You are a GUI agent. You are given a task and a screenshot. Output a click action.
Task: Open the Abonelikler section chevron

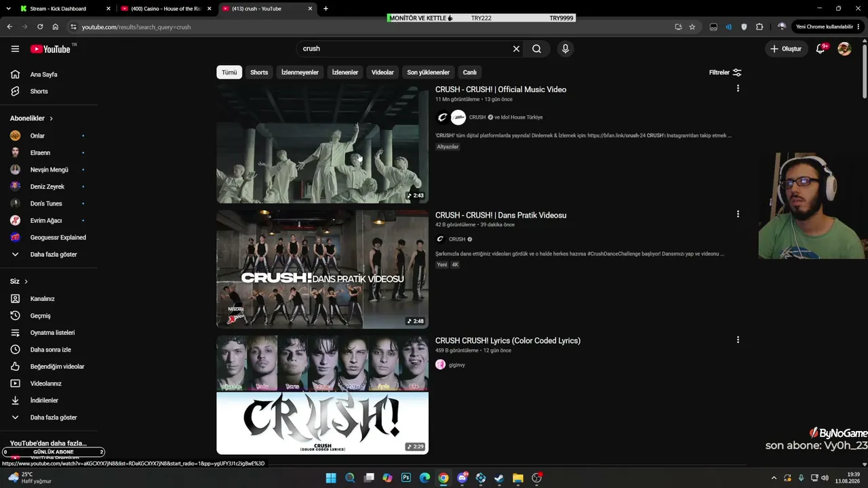click(x=51, y=119)
